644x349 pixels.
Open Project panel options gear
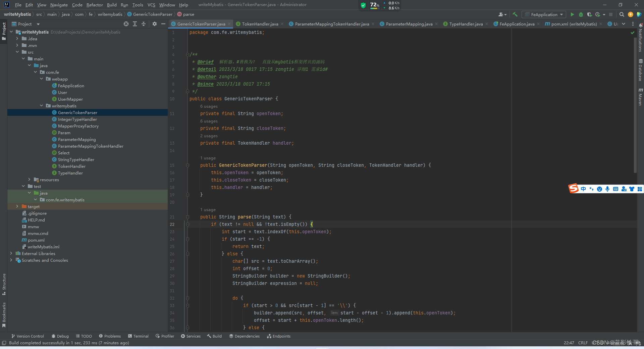154,24
